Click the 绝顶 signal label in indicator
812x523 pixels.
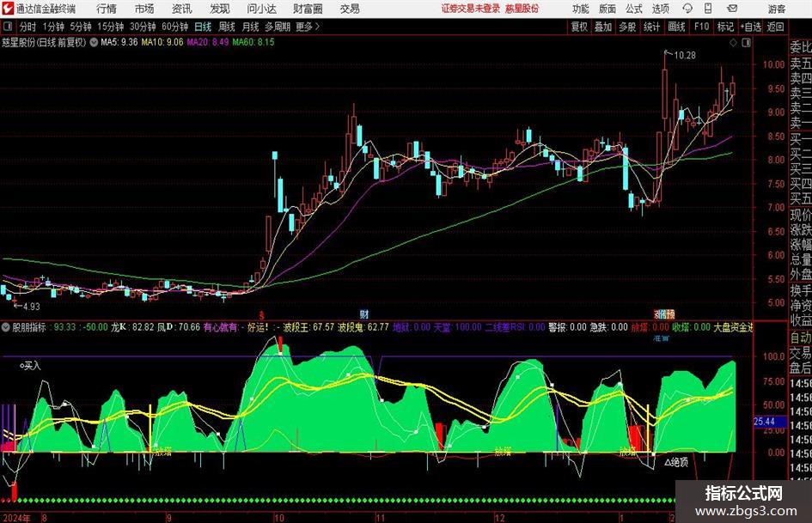[680, 462]
